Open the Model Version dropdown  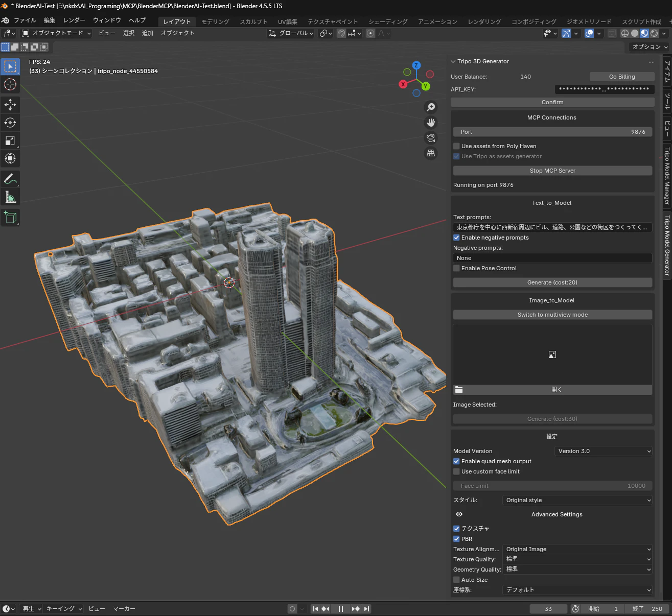coord(603,451)
